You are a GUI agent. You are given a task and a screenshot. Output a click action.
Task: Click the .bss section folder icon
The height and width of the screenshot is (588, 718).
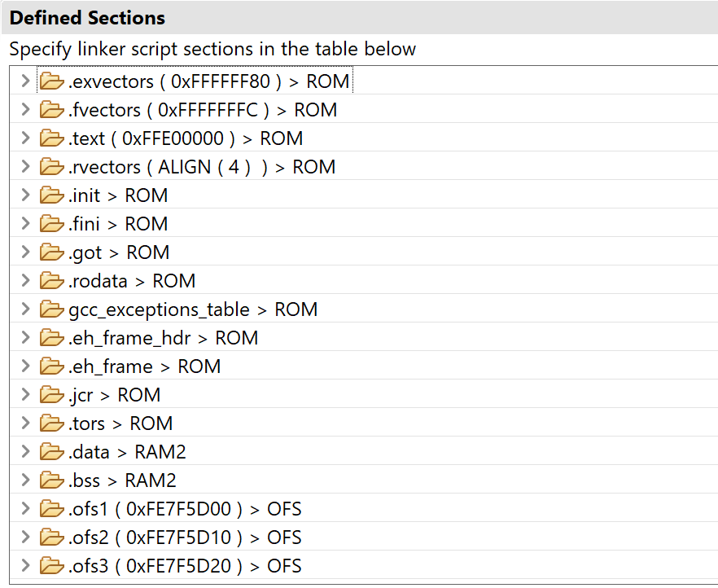(x=51, y=480)
